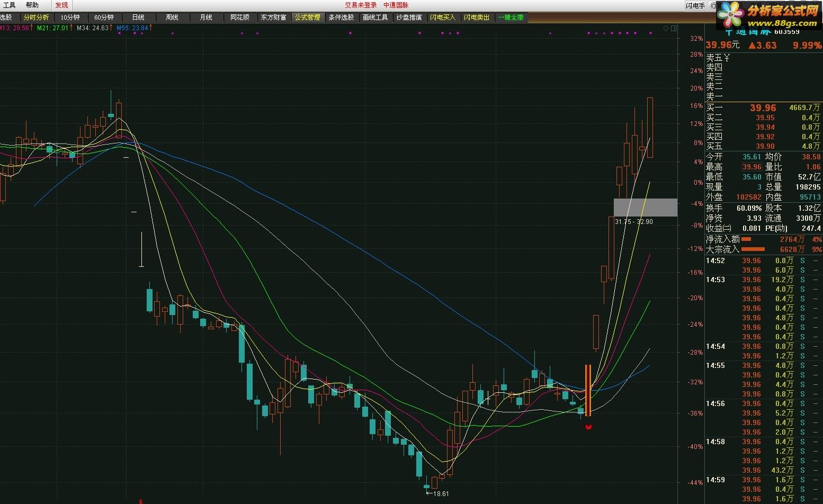Open the 画线工具 drawing tools

coord(375,17)
